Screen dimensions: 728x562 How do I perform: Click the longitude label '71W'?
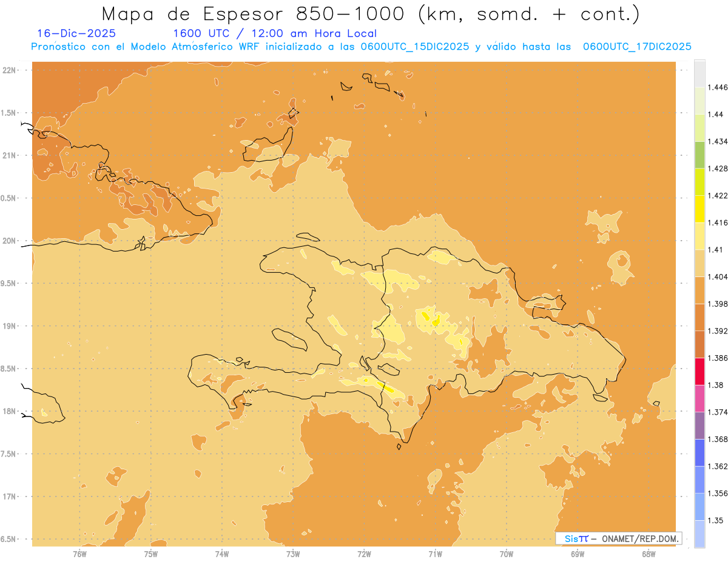tap(435, 554)
